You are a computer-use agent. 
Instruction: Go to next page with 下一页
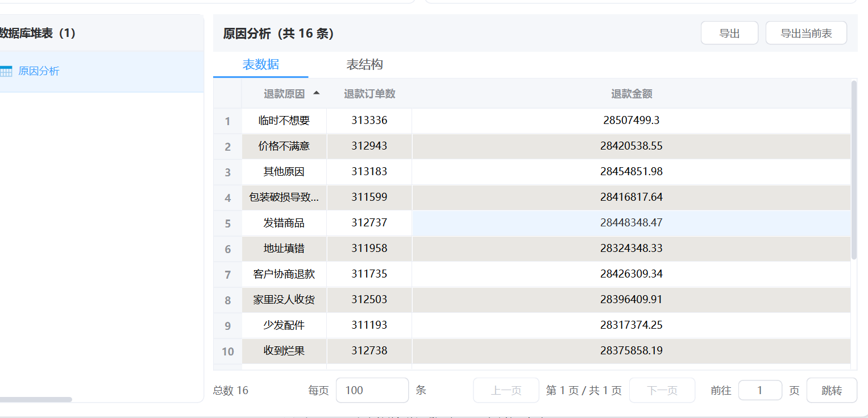point(662,391)
